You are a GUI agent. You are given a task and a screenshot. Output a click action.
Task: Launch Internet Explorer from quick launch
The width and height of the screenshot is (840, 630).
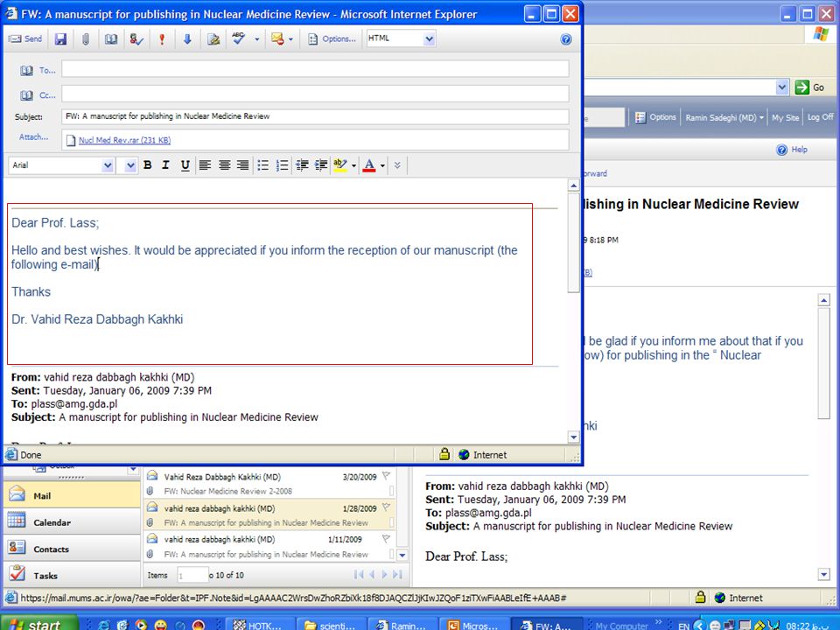point(103,625)
